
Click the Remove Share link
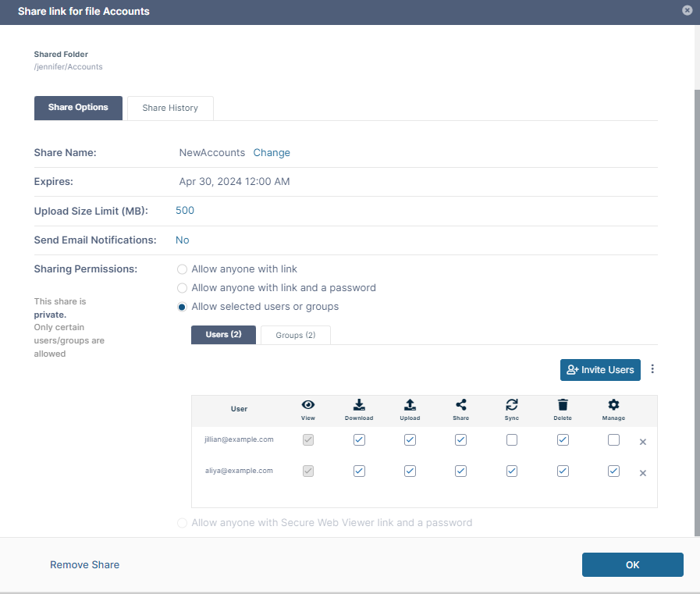(x=84, y=565)
